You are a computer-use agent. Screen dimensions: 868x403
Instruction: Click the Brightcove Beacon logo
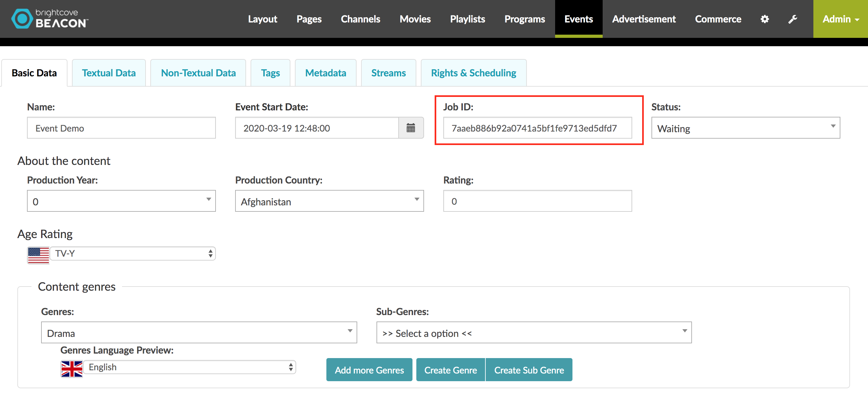(50, 19)
